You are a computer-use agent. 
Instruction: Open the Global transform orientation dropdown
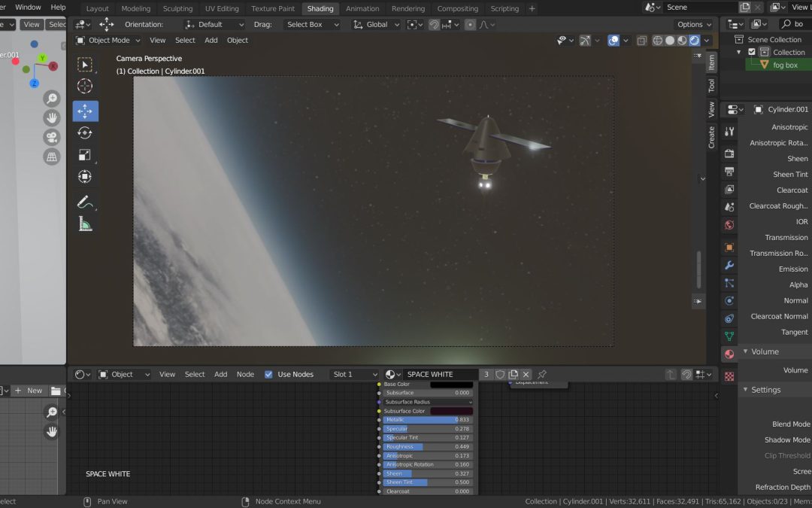[x=377, y=24]
